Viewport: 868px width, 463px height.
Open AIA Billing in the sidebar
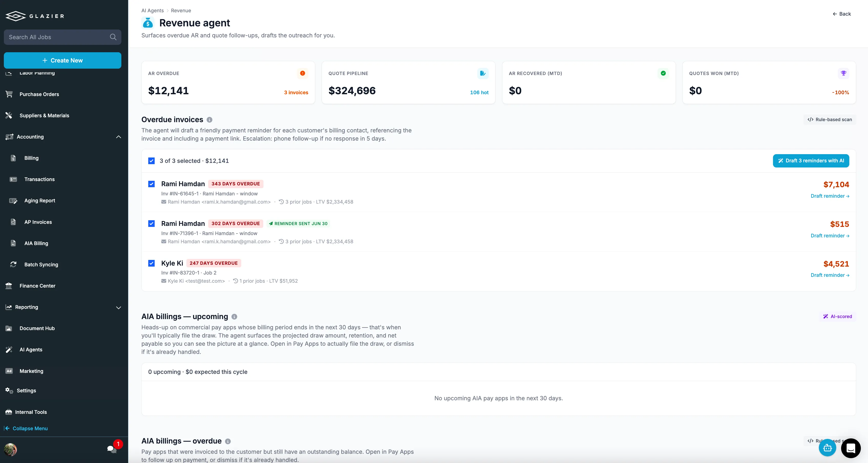[x=36, y=243]
